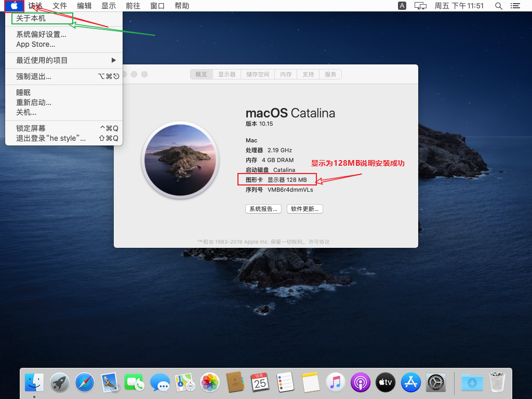Image resolution: width=532 pixels, height=399 pixels.
Task: Open Contacts book icon in dock
Action: coord(235,382)
